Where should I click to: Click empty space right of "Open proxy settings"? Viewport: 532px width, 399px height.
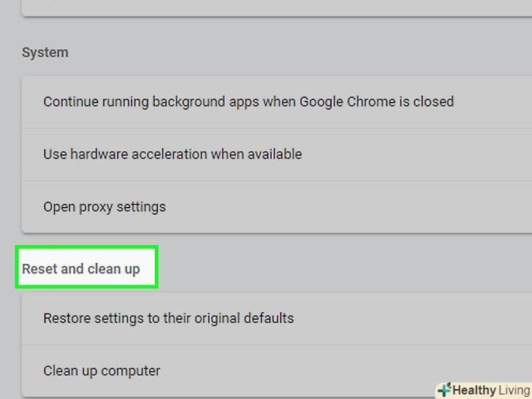pyautogui.click(x=351, y=207)
